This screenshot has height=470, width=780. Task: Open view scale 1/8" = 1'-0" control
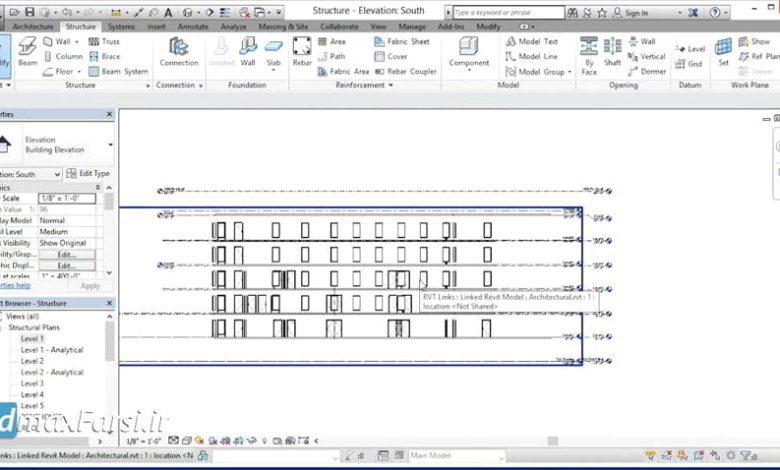(x=144, y=441)
